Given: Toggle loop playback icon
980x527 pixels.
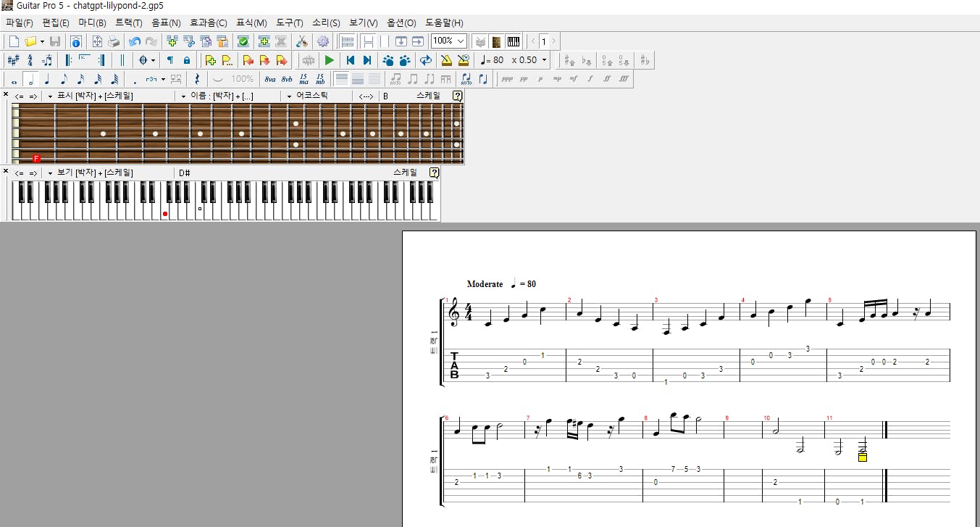Looking at the screenshot, I should [426, 60].
